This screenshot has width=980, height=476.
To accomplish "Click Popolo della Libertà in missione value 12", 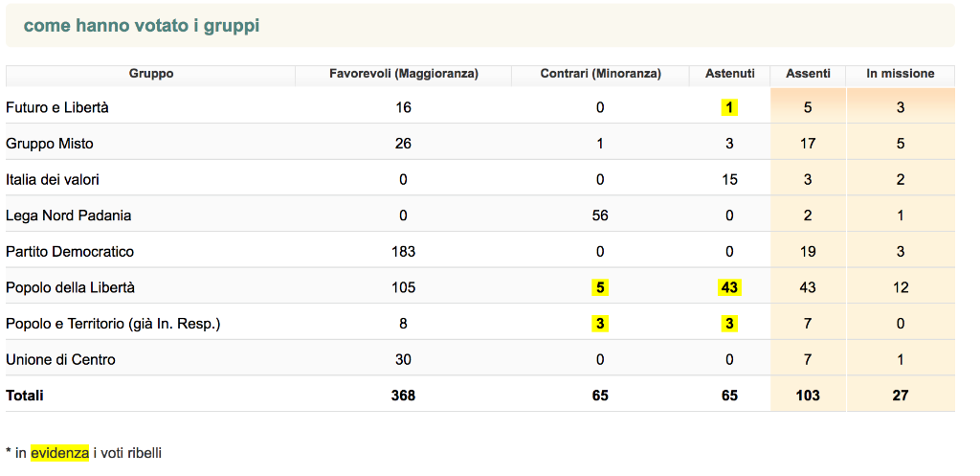I will (900, 287).
